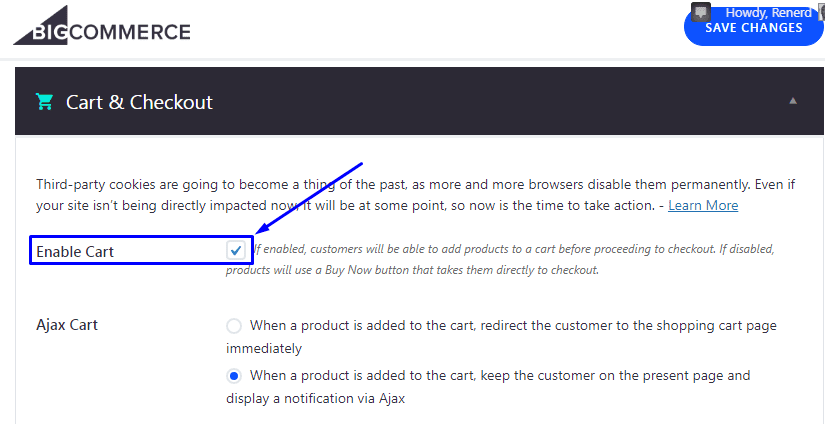Click the Enable Cart italic description text
This screenshot has height=424, width=825.
[x=500, y=260]
